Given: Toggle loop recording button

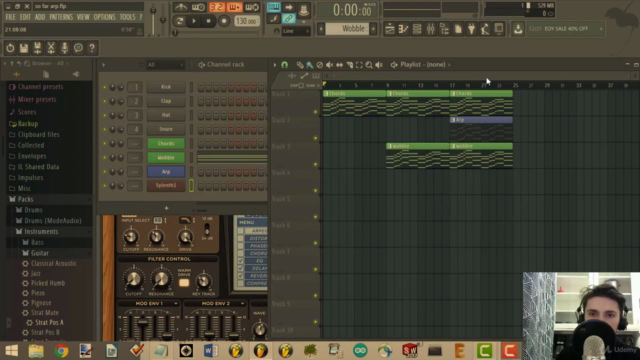Looking at the screenshot, I should click(252, 7).
